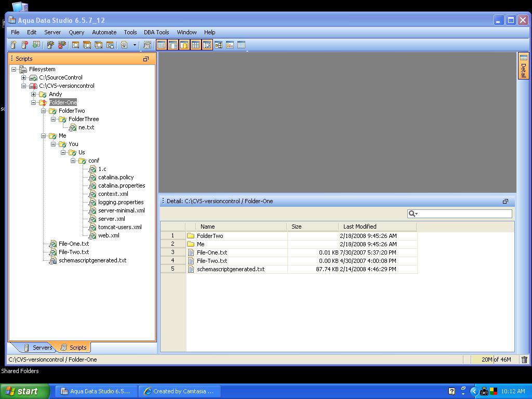Open the Server menu

click(x=52, y=32)
